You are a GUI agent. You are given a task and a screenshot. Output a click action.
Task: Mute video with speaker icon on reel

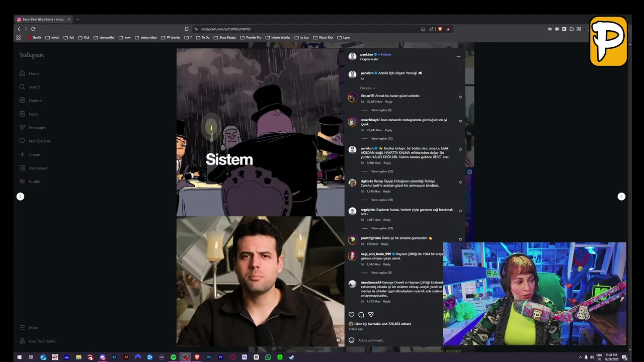pos(338,340)
